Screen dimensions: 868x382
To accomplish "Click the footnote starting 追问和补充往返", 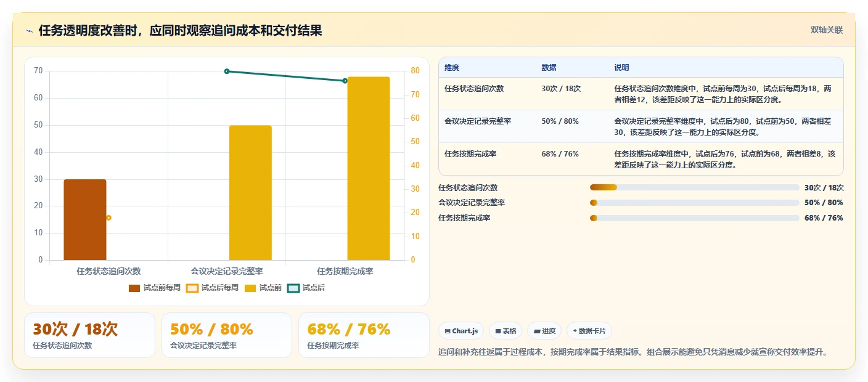I will 633,352.
